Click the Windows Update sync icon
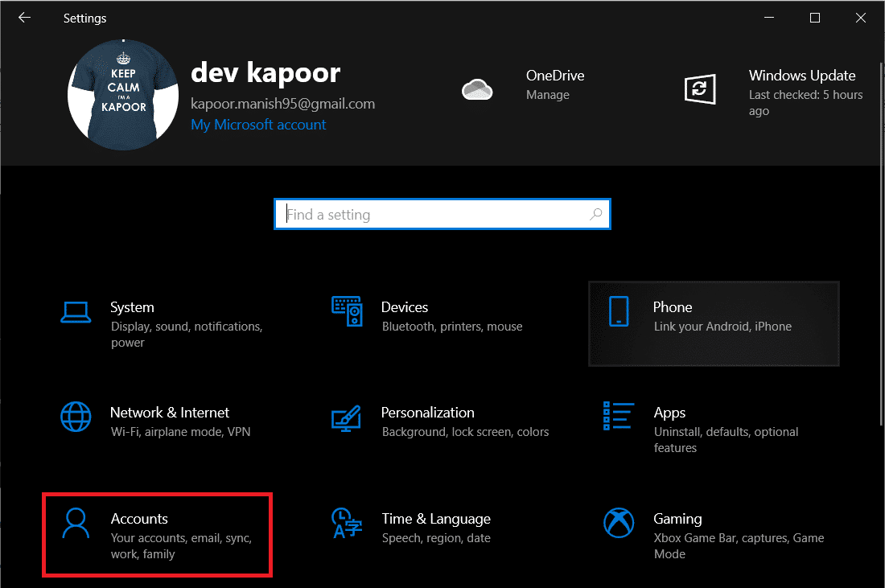 click(700, 89)
